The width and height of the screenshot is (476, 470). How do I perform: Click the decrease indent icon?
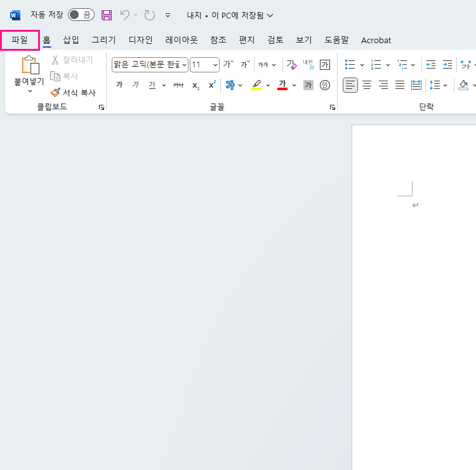431,64
